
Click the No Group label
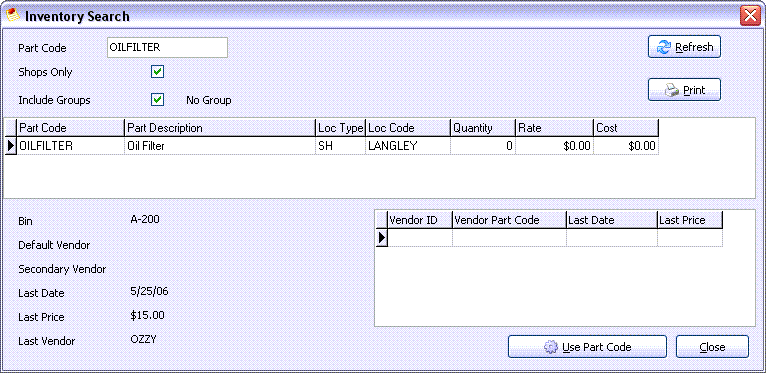point(209,101)
